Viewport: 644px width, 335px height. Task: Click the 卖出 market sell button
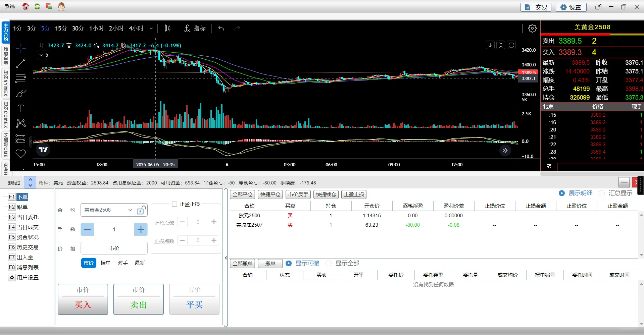[x=139, y=299]
